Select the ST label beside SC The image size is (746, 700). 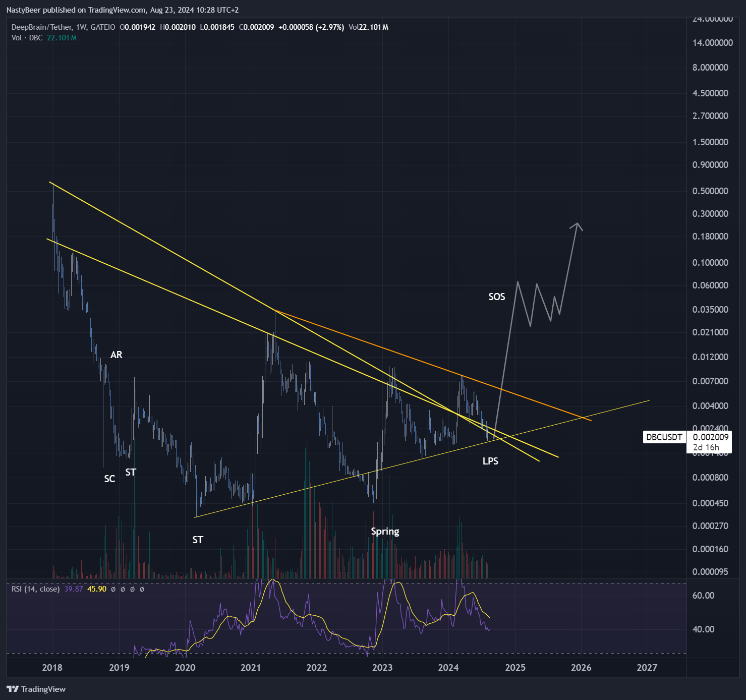[131, 473]
